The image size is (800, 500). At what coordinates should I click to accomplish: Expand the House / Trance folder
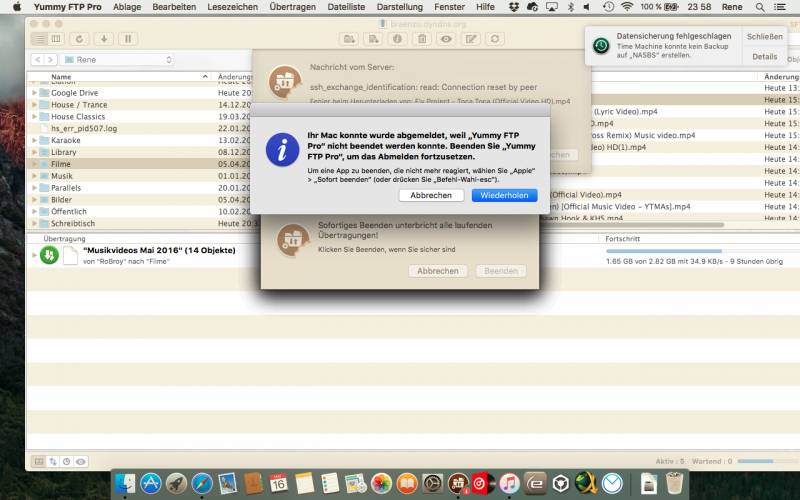pyautogui.click(x=34, y=105)
